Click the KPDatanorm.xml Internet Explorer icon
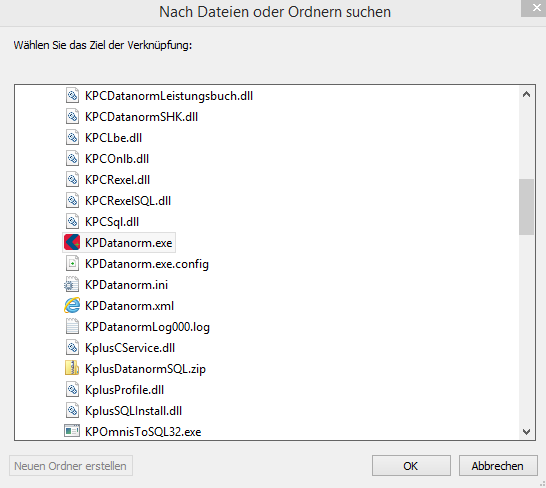This screenshot has height=488, width=546. click(x=72, y=305)
